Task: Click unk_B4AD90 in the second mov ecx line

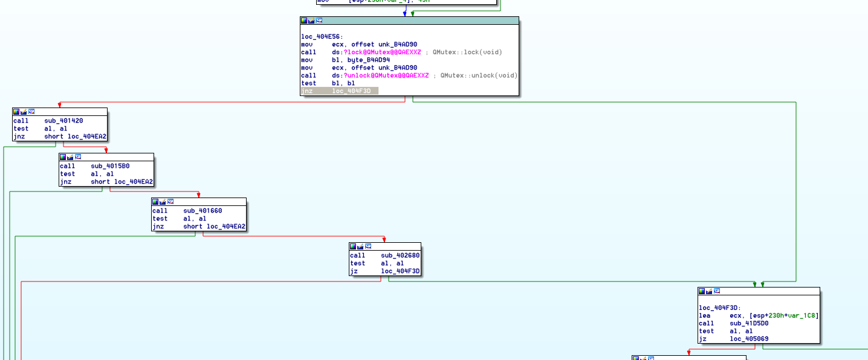Action: pos(398,68)
